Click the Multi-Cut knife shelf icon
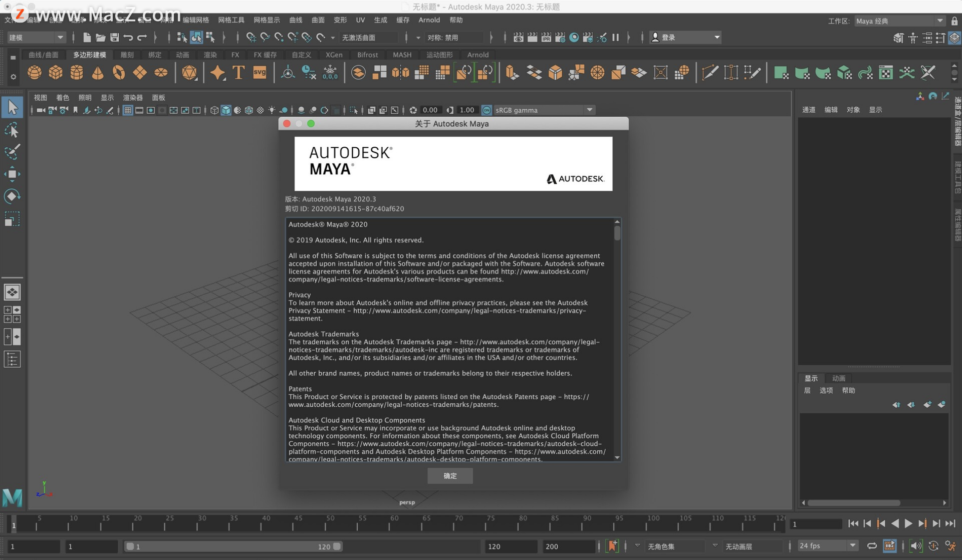 click(x=709, y=73)
